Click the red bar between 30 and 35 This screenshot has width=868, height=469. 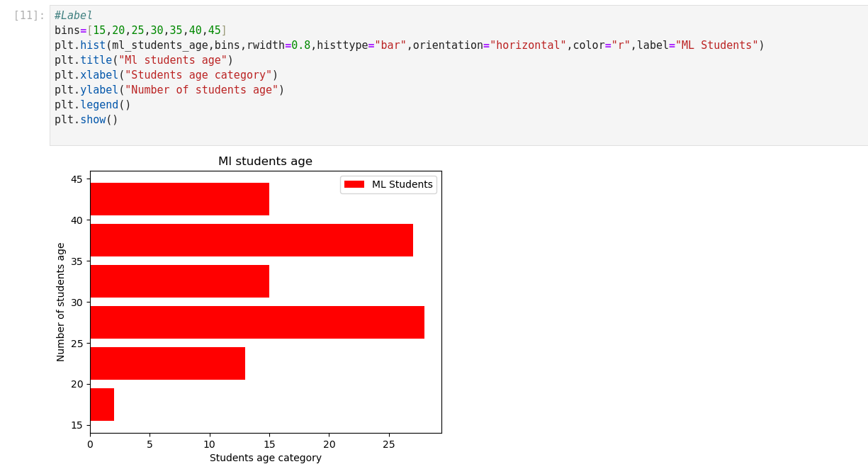[179, 281]
